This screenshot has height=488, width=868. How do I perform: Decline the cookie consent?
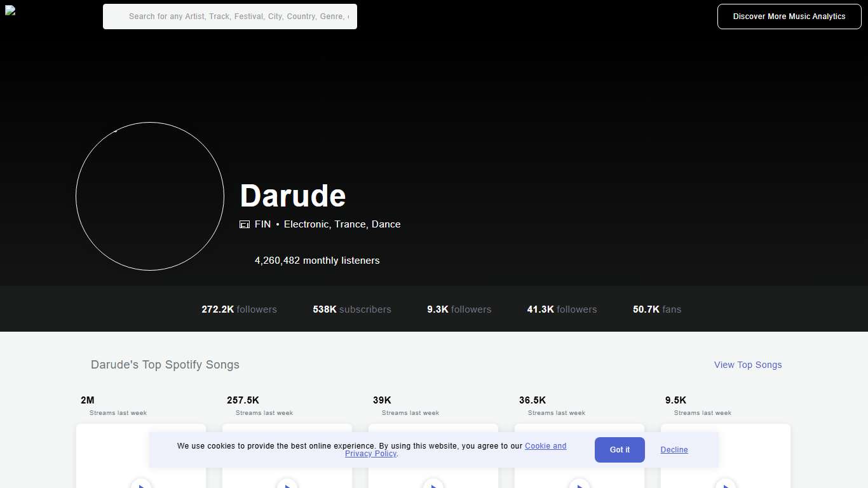tap(674, 450)
